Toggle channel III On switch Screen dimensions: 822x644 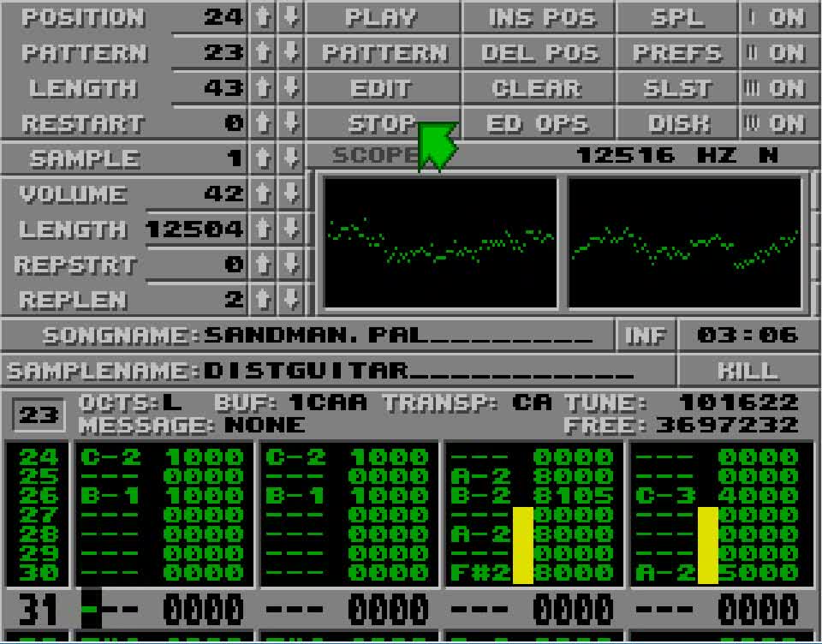779,88
